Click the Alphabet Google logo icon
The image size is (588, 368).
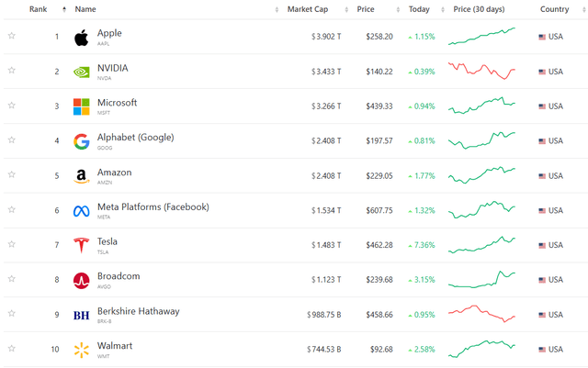click(81, 141)
